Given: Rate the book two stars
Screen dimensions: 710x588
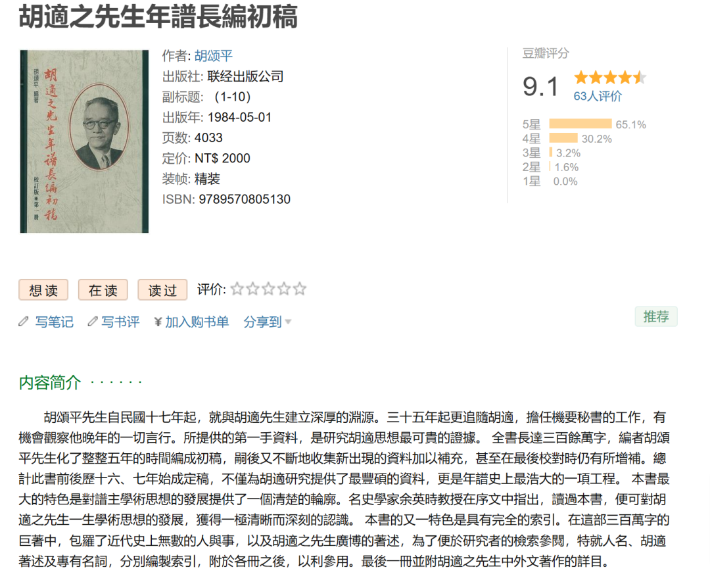Looking at the screenshot, I should [x=252, y=289].
